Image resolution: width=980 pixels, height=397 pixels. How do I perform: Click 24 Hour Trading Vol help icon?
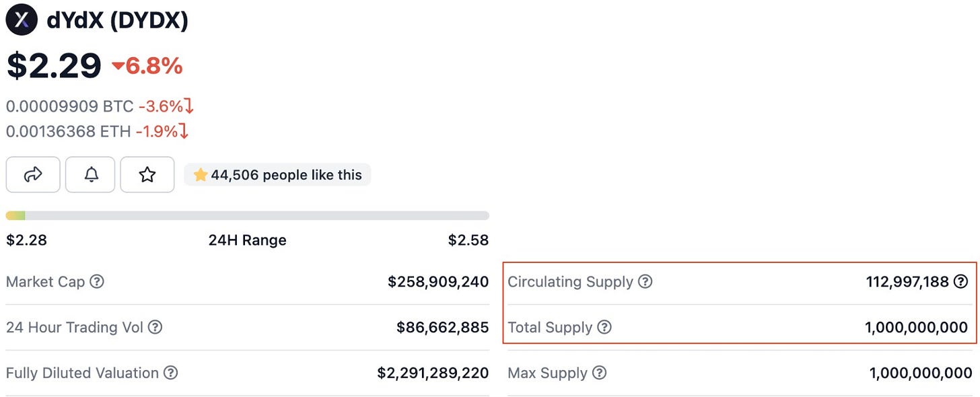(x=155, y=328)
